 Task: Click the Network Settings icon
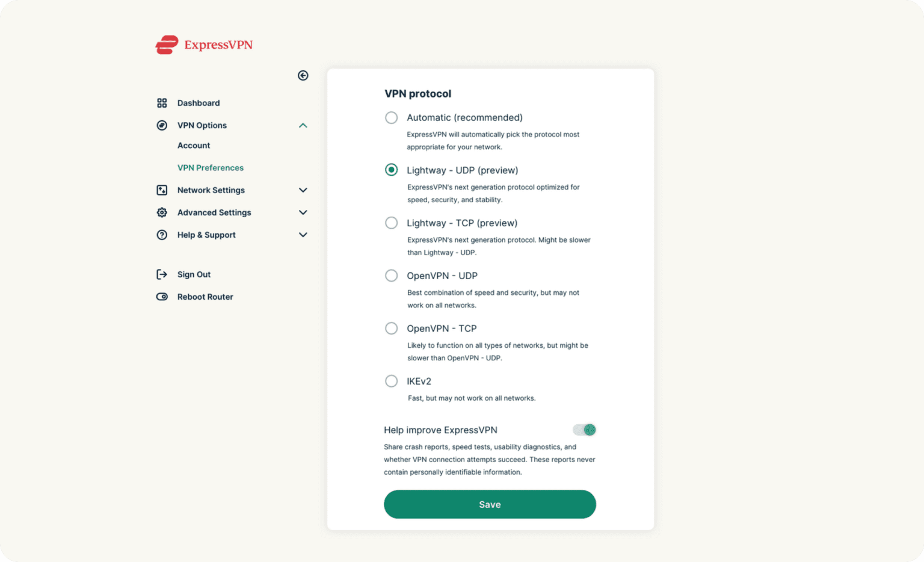(161, 190)
